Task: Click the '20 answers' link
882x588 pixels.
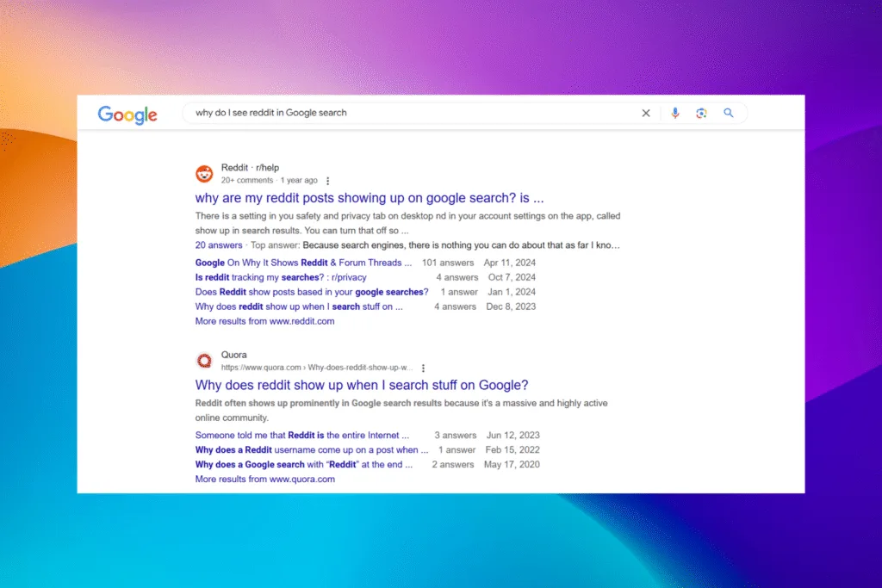Action: (219, 245)
